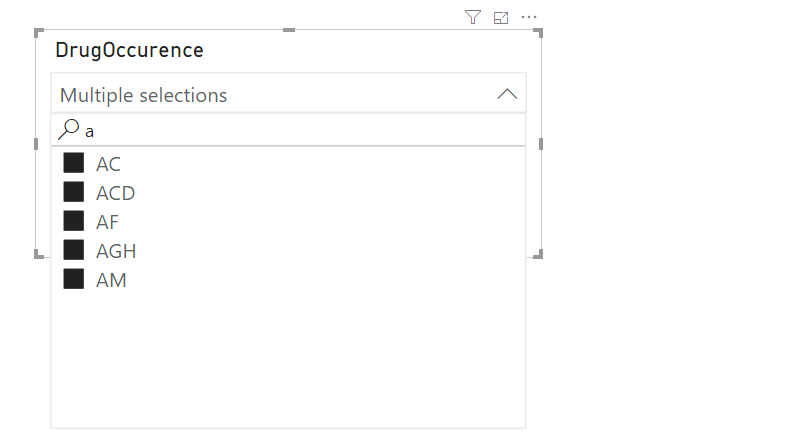
Task: Click the Multiple selections dropdown box
Action: pos(270,95)
